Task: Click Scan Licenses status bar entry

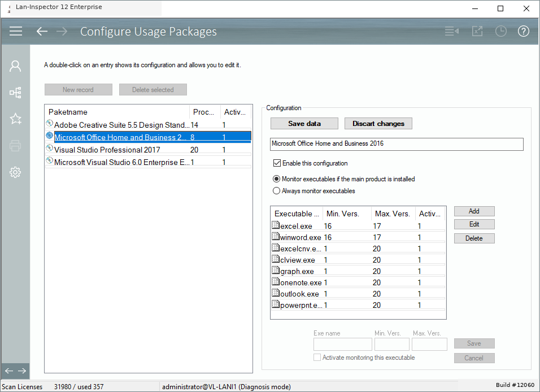Action: point(22,387)
